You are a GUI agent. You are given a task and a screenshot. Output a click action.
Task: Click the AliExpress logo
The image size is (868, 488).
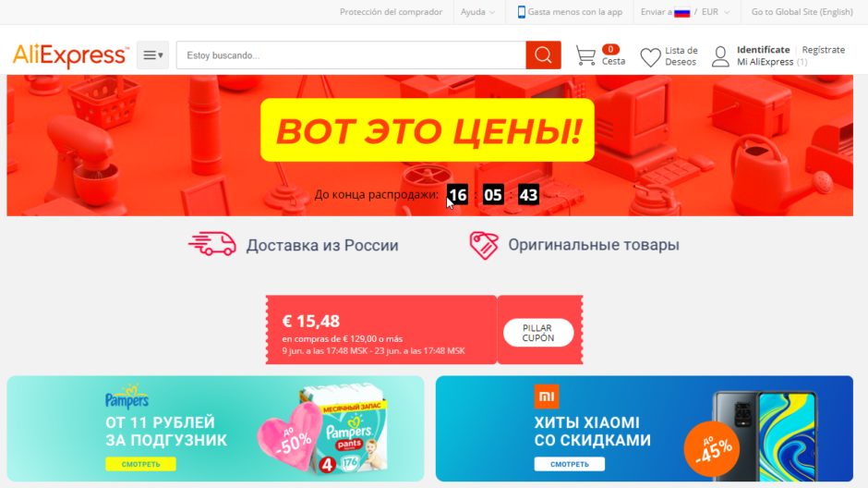[x=70, y=55]
